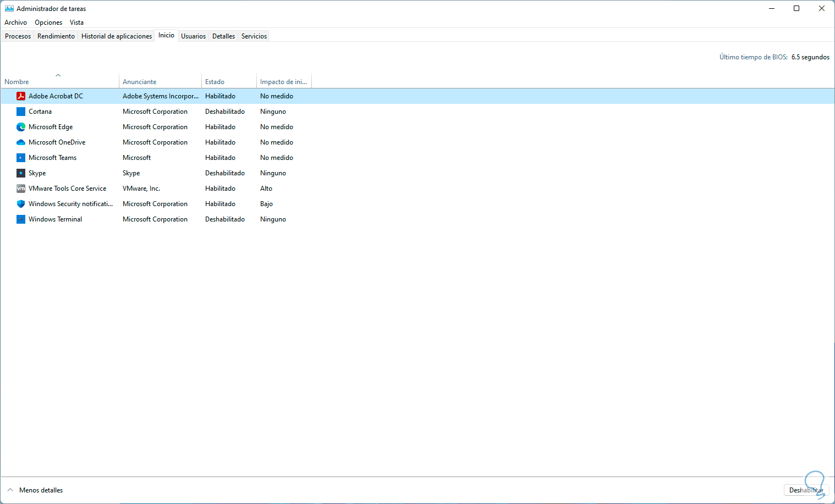
Task: Click the Adobe Acrobat DC icon
Action: click(x=21, y=96)
